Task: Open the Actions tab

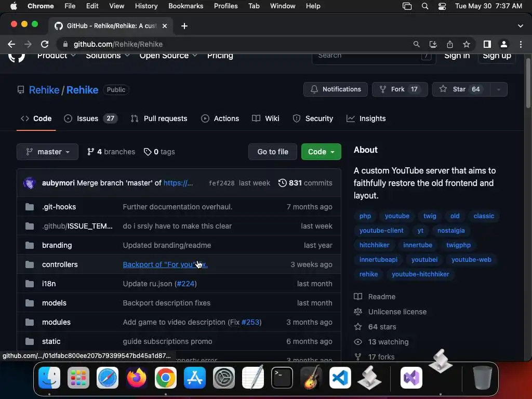Action: click(220, 118)
